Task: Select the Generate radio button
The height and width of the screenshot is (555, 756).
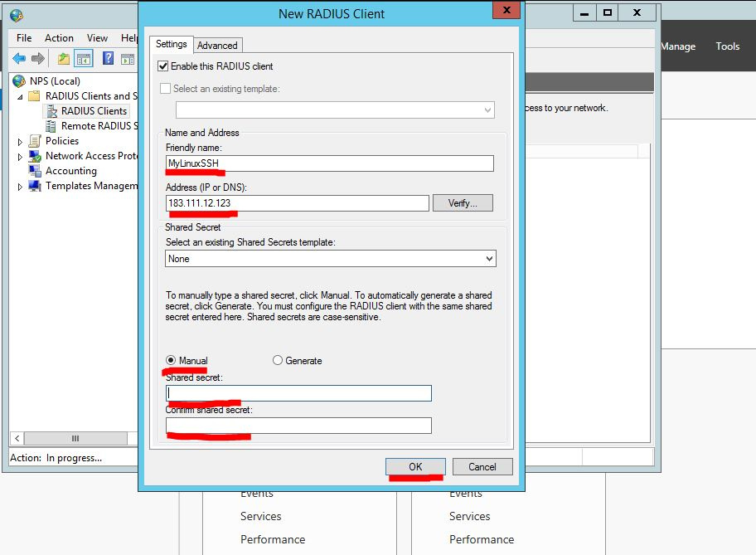Action: [277, 360]
